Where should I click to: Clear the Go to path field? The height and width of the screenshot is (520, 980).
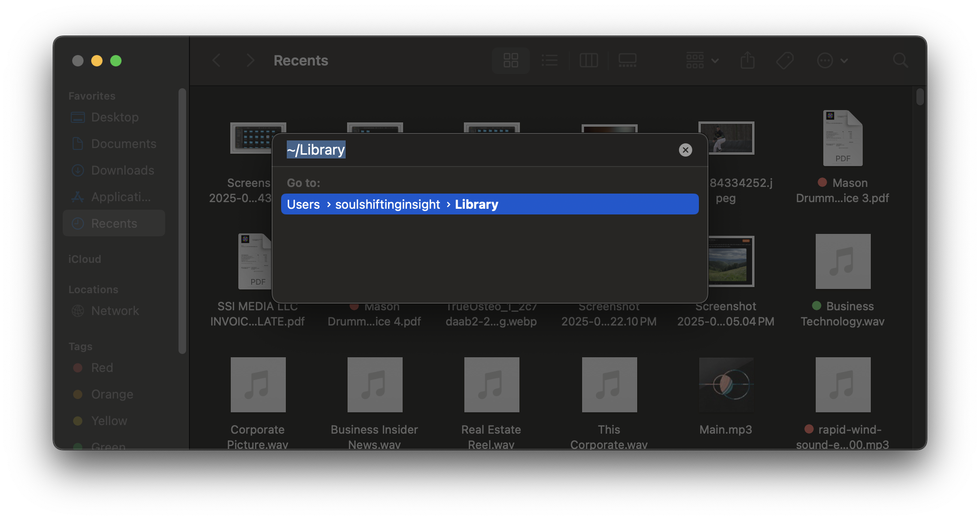(685, 150)
